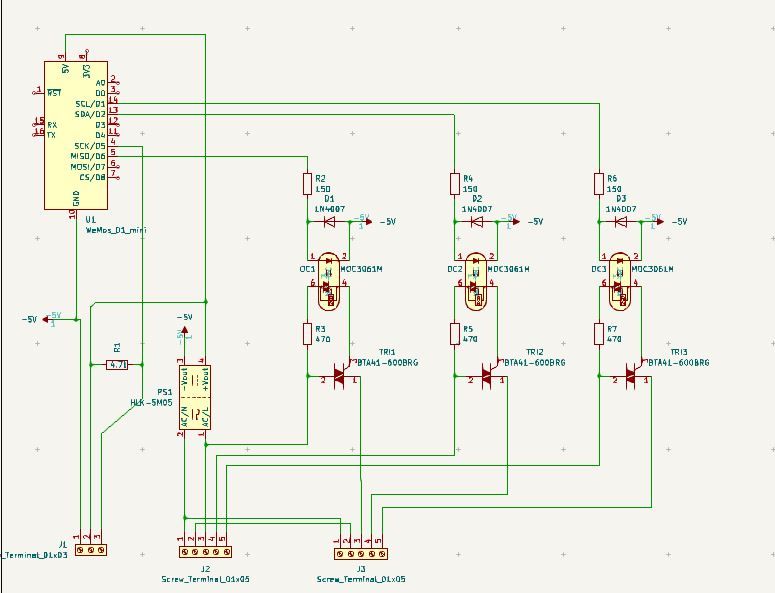The image size is (775, 593).
Task: Select diode D3 symbol
Action: click(620, 222)
